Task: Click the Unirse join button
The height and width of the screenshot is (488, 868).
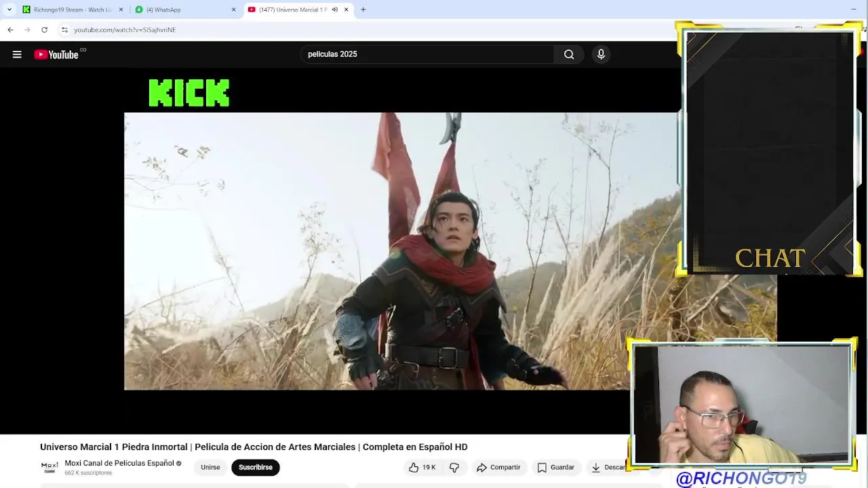Action: (x=210, y=468)
